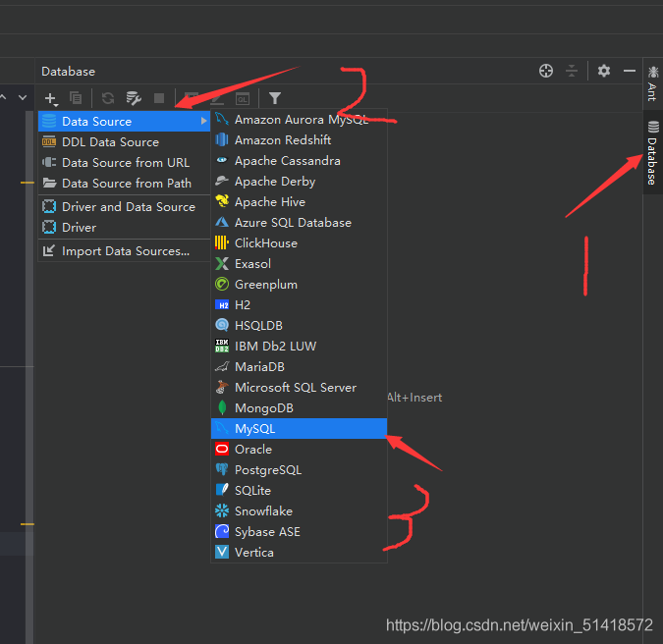Click the collapse all icon in Database header

click(x=572, y=71)
